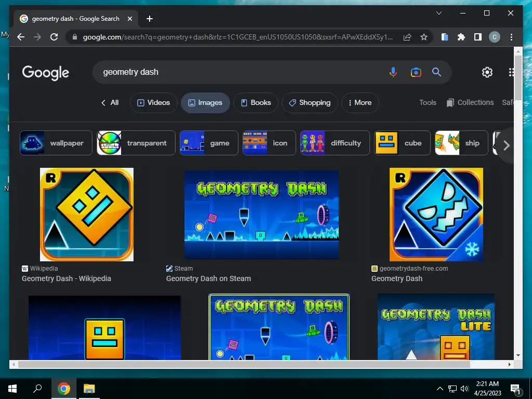
Task: Open Windows taskbar search
Action: (x=37, y=389)
